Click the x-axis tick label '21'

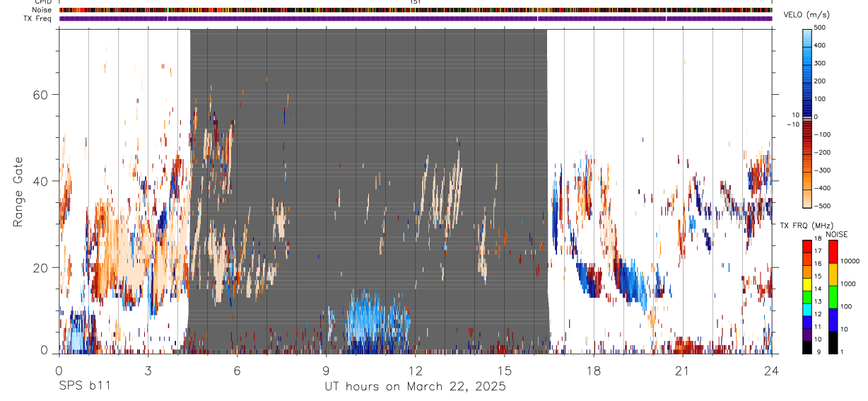tap(682, 370)
